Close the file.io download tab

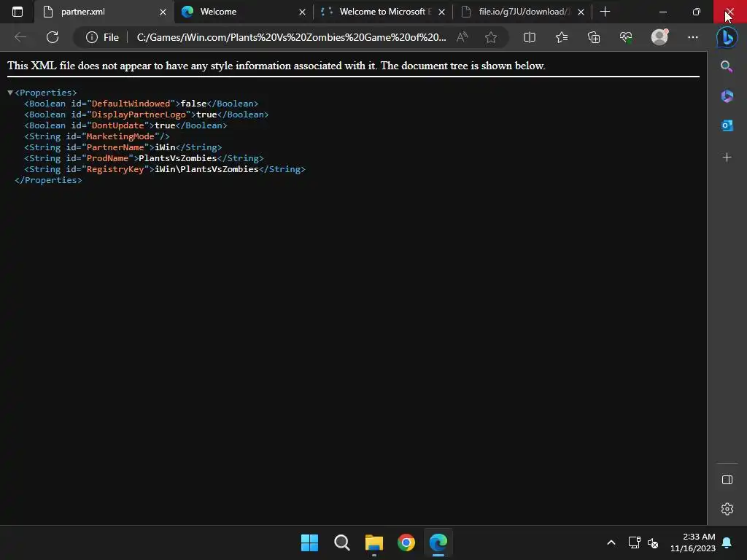(581, 12)
